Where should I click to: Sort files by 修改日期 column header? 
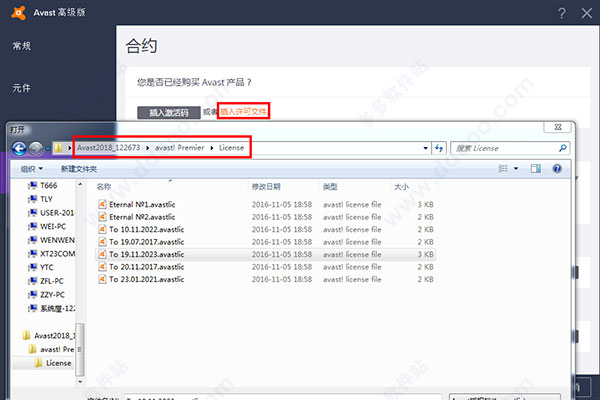pos(265,186)
